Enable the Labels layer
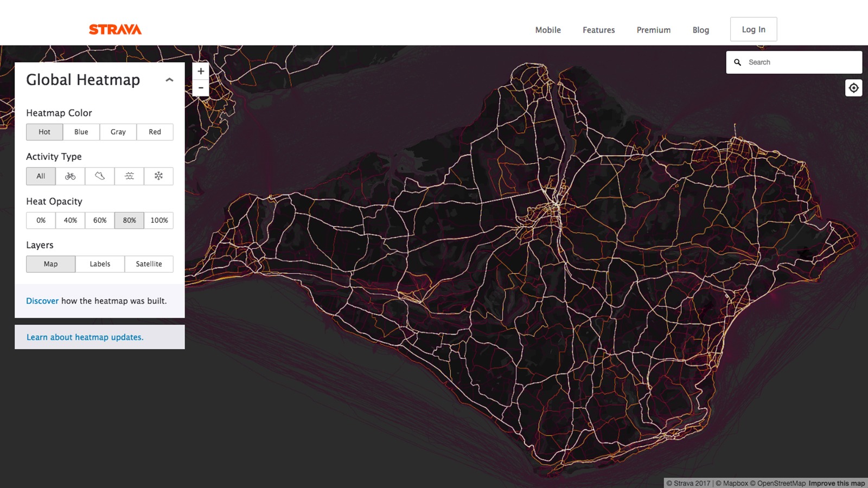The image size is (868, 488). [100, 264]
